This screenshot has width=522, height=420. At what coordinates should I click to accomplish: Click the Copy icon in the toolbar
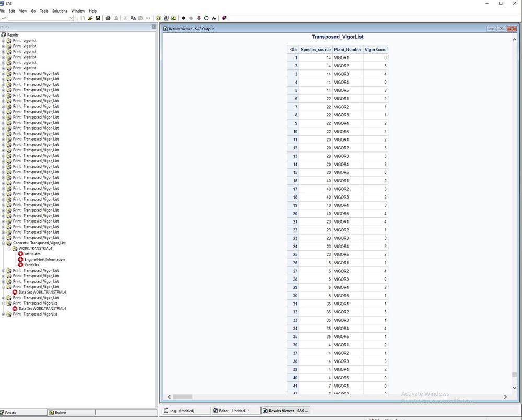tap(133, 18)
